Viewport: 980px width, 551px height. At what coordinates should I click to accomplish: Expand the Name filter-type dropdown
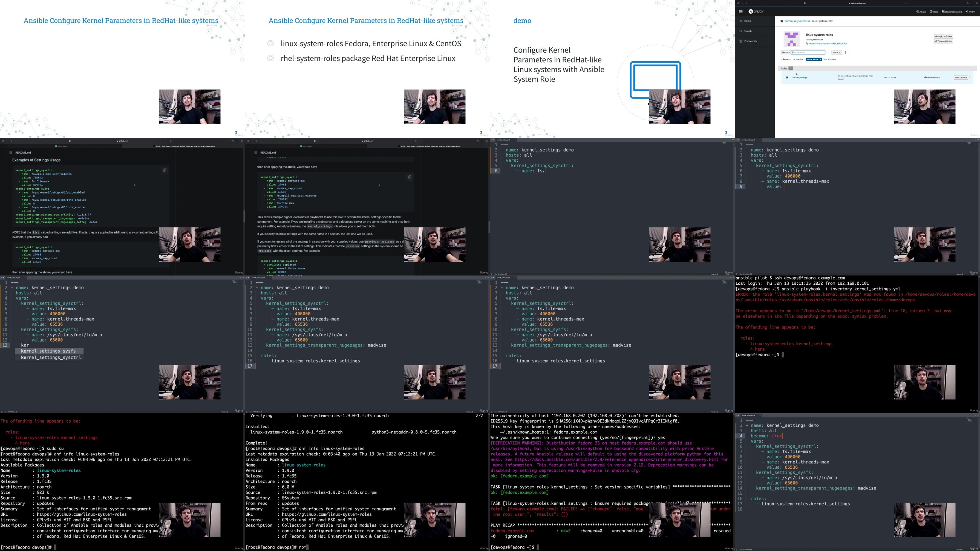click(786, 52)
